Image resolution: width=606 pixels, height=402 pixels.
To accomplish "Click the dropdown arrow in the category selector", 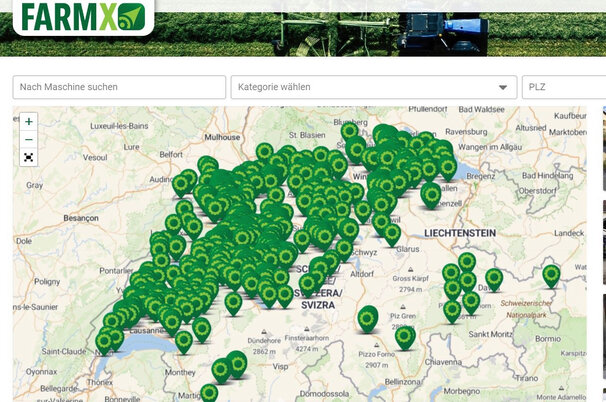I will (x=504, y=87).
